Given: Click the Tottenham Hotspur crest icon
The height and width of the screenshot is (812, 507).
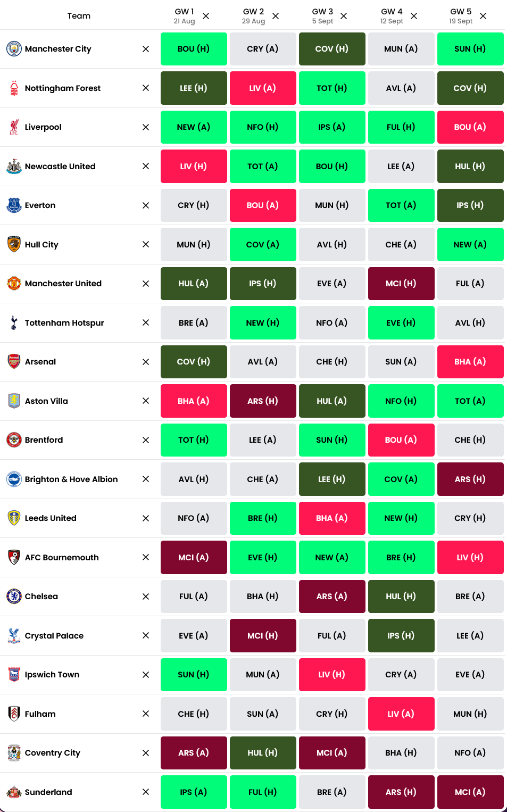Looking at the screenshot, I should pos(14,322).
